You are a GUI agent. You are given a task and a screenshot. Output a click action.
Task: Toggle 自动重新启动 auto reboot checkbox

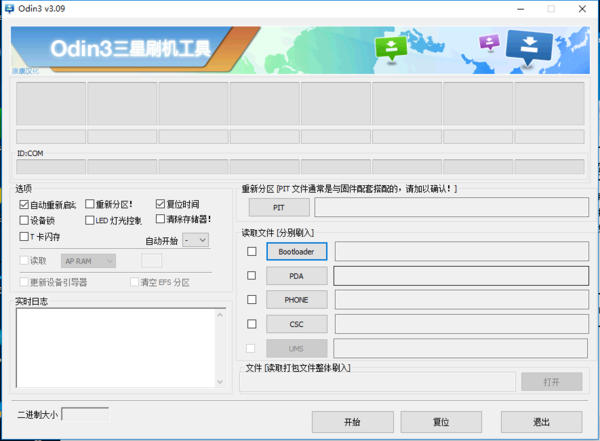click(x=24, y=204)
